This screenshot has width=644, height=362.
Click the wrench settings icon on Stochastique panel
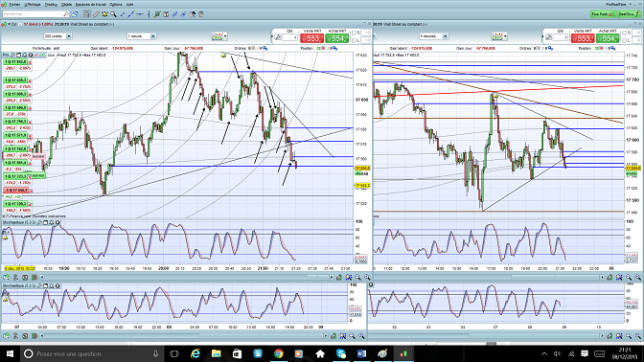click(39, 222)
